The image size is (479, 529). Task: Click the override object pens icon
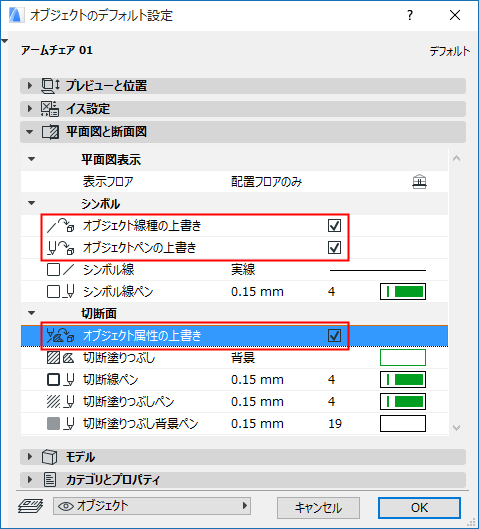[x=60, y=248]
